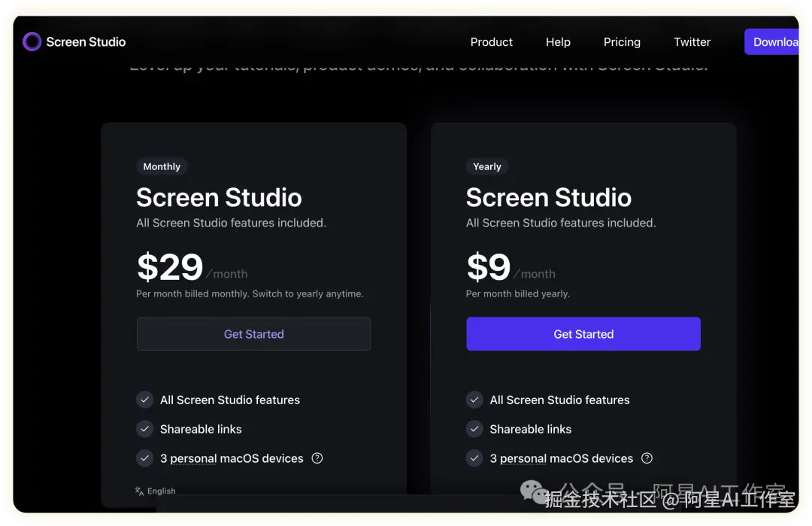Screen dimensions: 812x526
Task: Click the Screen Studio brand name in header
Action: (x=86, y=42)
